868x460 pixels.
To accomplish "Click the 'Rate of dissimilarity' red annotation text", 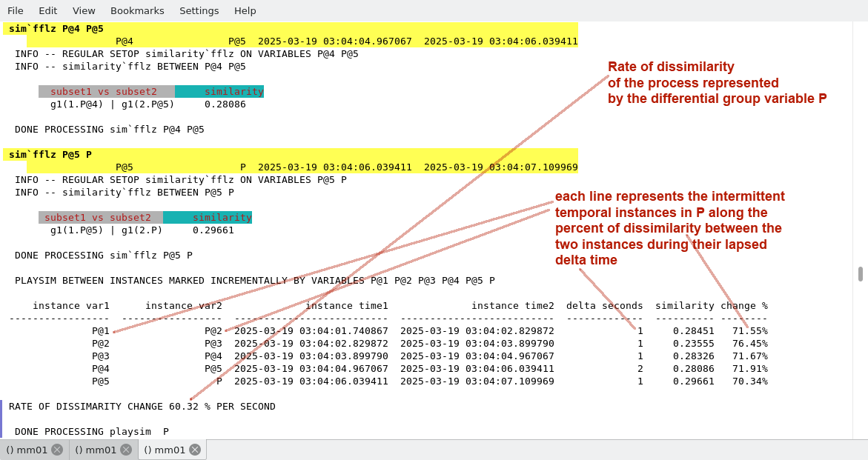I will [671, 67].
